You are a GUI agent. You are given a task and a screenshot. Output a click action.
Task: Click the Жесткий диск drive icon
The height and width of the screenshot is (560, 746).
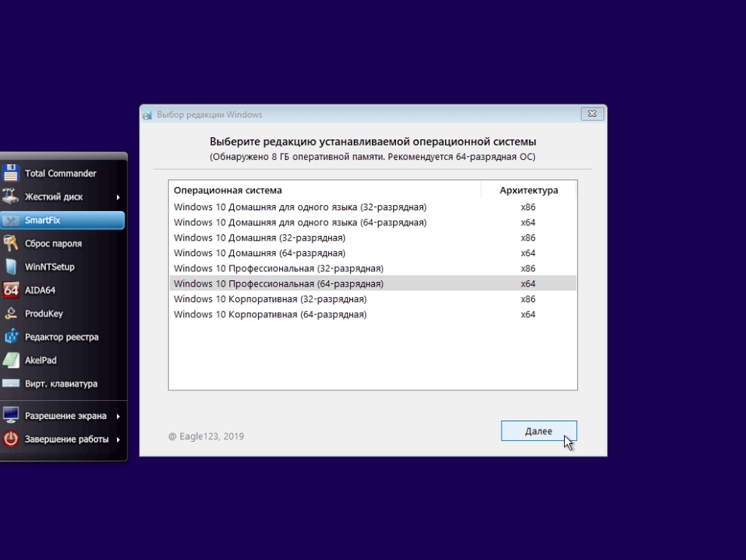click(x=11, y=196)
